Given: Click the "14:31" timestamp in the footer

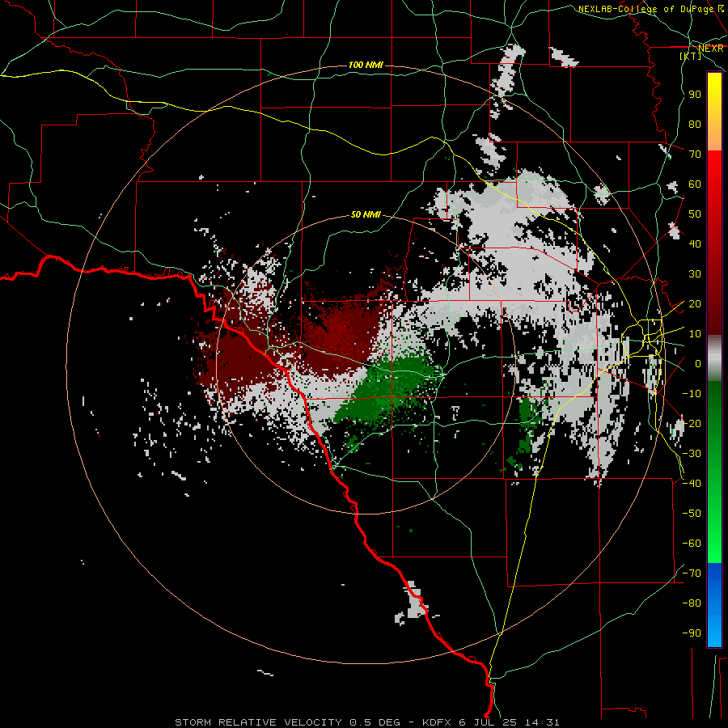Looking at the screenshot, I should [x=542, y=722].
